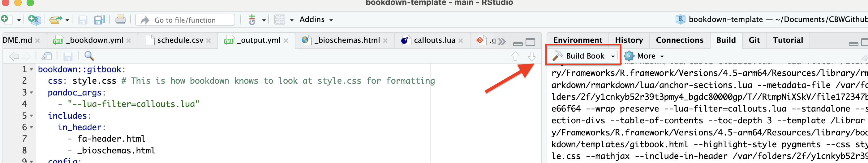Create a new R project
The image size is (868, 163).
[34, 20]
